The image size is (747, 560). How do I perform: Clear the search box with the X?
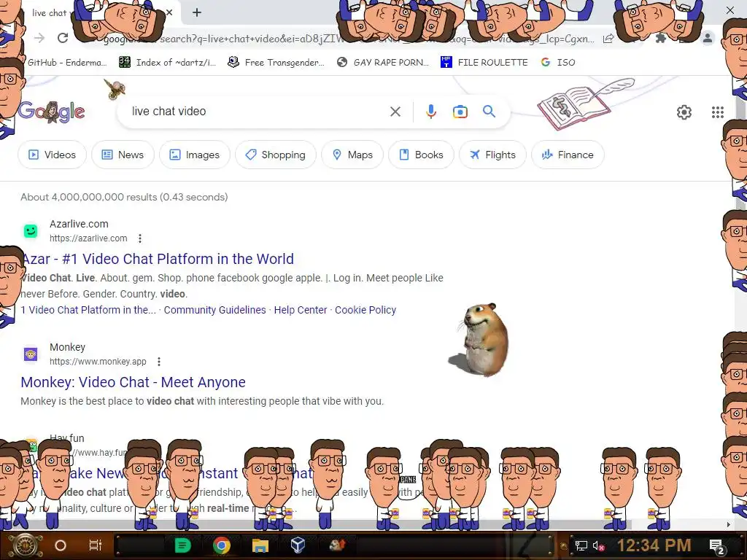click(395, 112)
